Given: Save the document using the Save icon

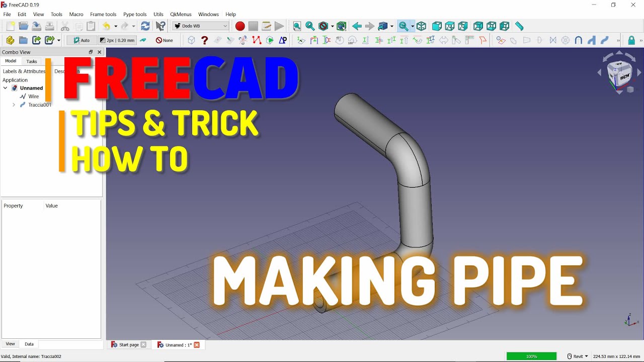Looking at the screenshot, I should (36, 26).
